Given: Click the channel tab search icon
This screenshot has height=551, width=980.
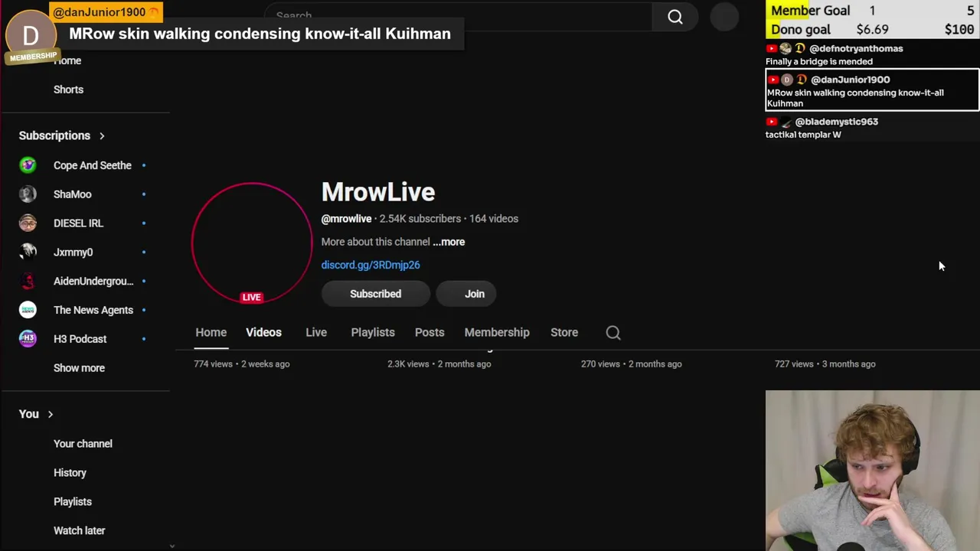Looking at the screenshot, I should (613, 332).
